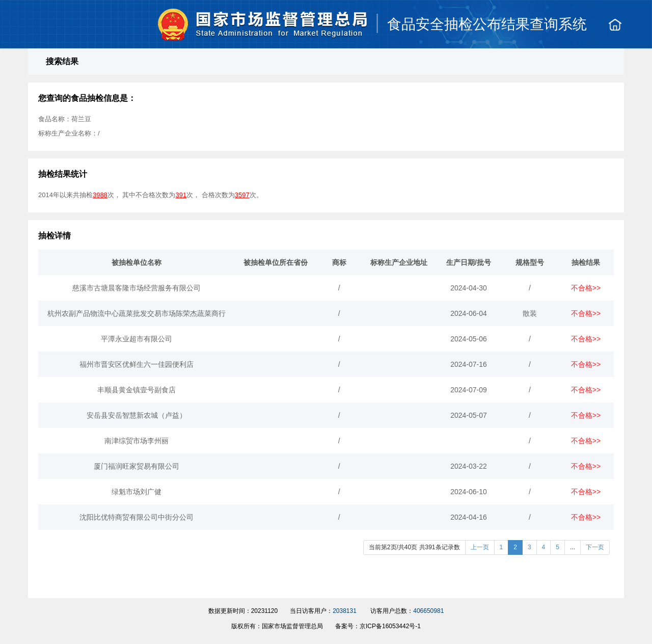Open 不合格 result for 安岳县安岳智慧新农城
The image size is (652, 644).
coord(586,415)
